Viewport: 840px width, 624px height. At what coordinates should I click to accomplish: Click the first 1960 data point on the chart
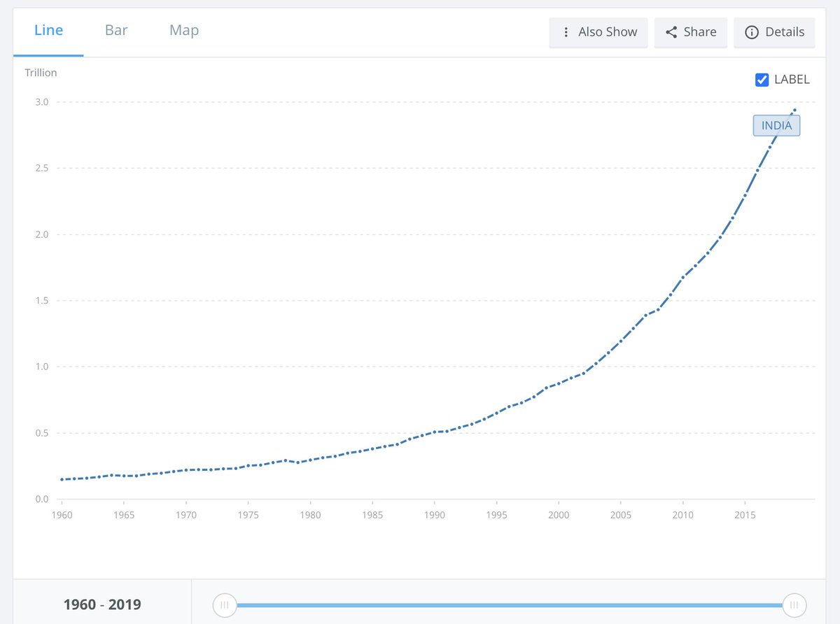click(62, 478)
